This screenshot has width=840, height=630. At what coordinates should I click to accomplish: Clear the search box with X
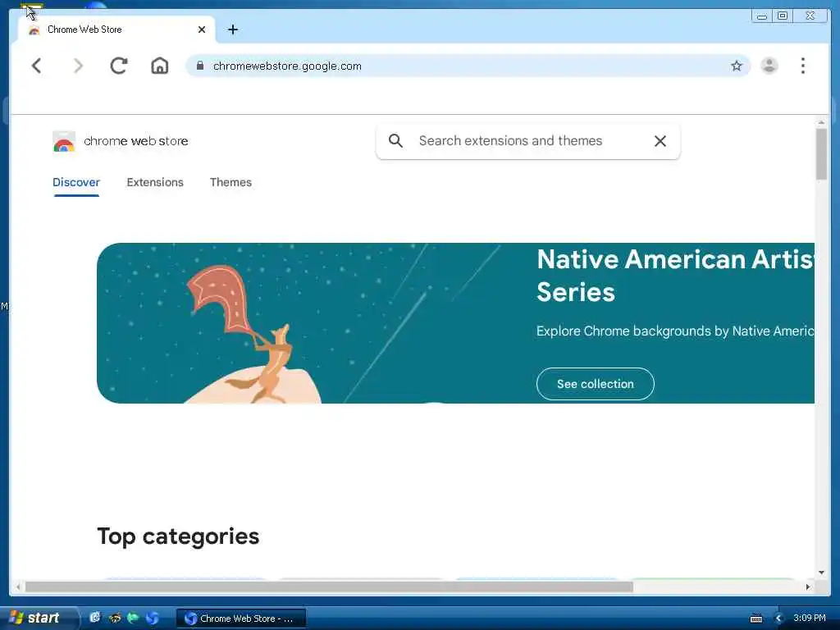(660, 141)
